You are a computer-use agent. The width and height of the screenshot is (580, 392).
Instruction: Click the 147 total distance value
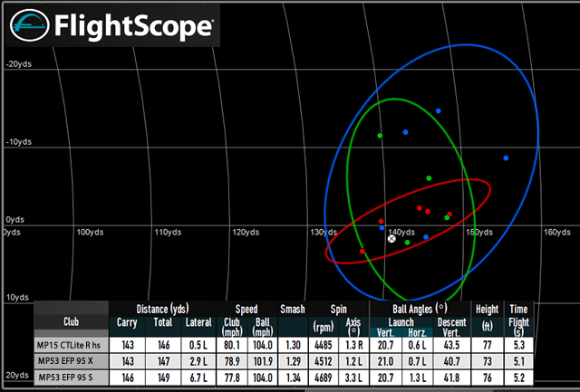[163, 361]
